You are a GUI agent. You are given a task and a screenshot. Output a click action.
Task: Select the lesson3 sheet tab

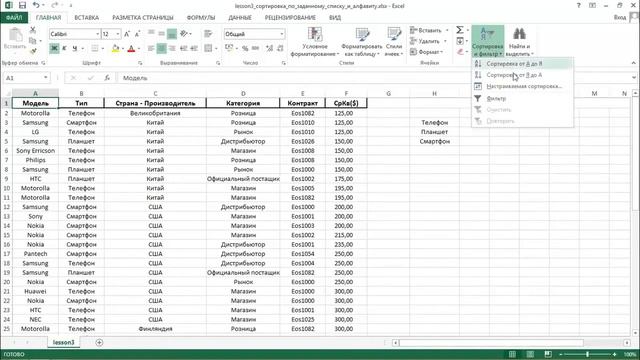[64, 342]
